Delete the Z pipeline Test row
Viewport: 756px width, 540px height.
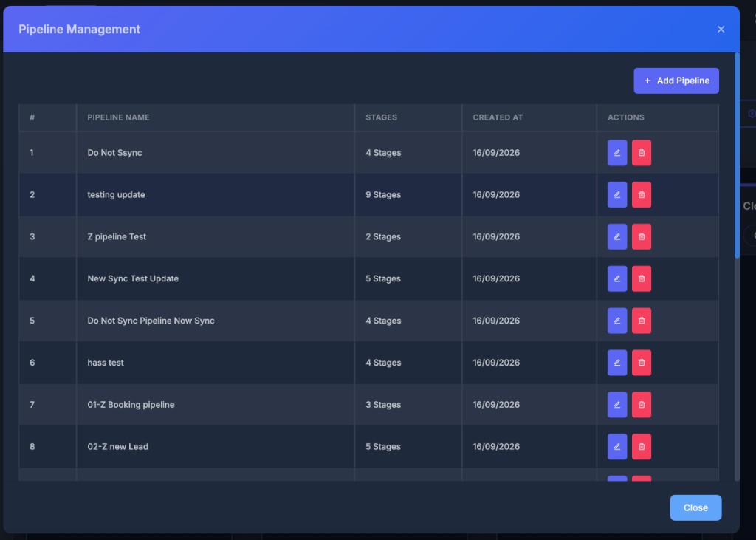coord(642,236)
